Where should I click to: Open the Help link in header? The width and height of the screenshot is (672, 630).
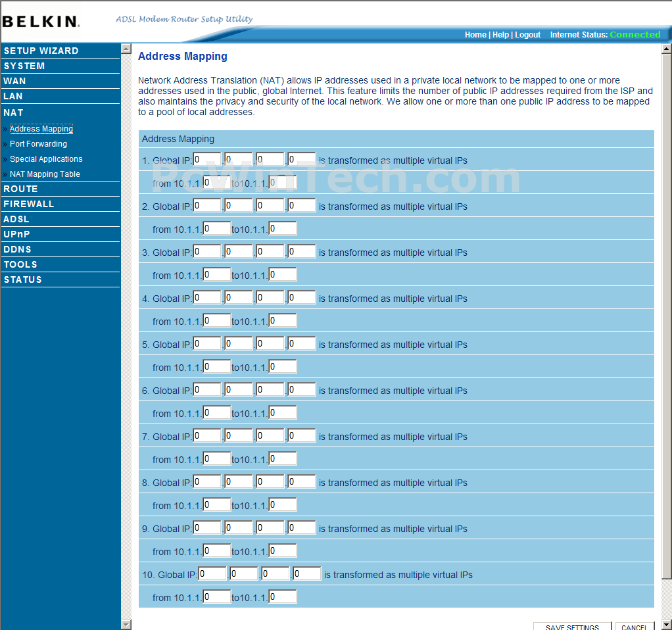tap(500, 35)
